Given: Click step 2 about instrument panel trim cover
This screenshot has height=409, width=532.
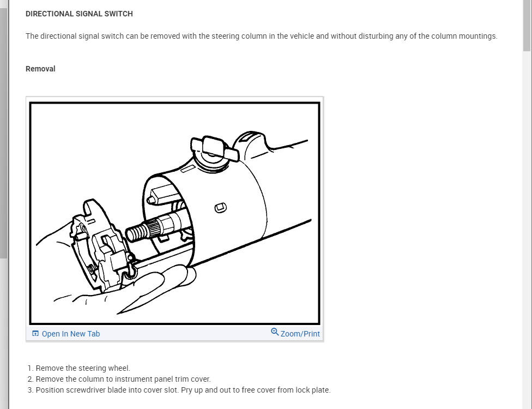Looking at the screenshot, I should (123, 379).
